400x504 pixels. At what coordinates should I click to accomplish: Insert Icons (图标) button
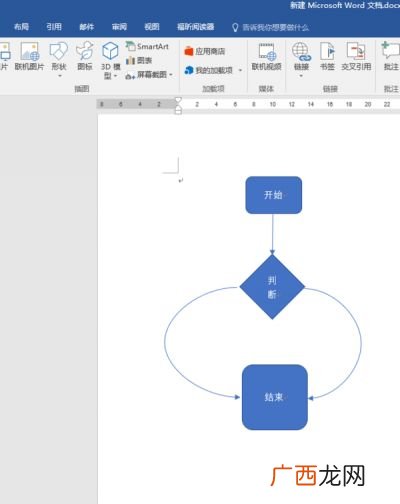click(84, 56)
